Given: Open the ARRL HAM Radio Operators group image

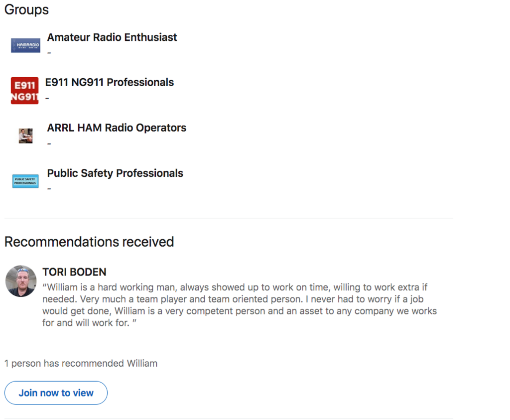Looking at the screenshot, I should 26,136.
